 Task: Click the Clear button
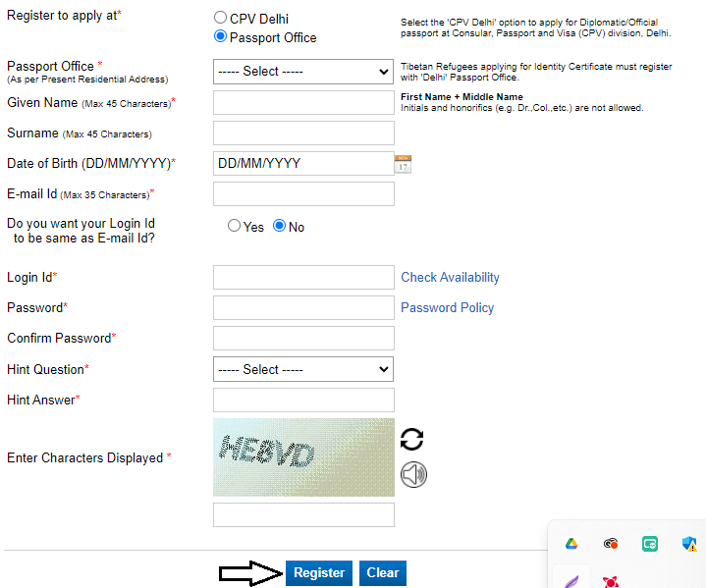coord(383,573)
